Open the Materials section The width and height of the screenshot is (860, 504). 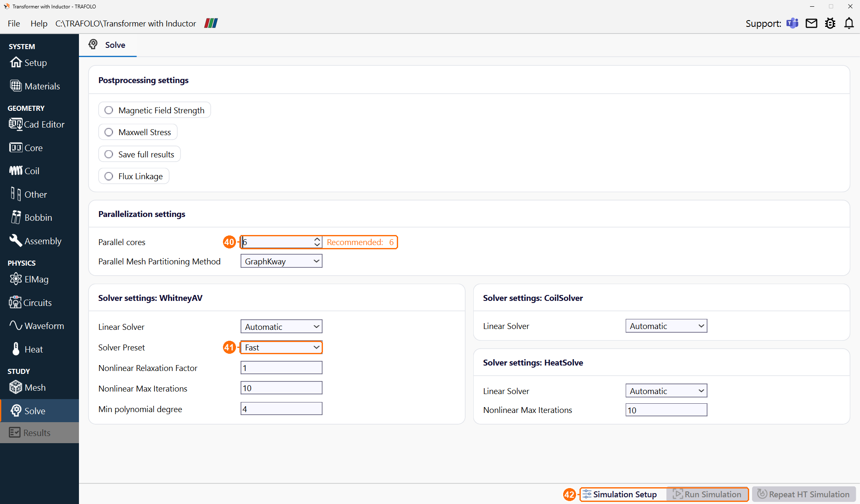35,86
